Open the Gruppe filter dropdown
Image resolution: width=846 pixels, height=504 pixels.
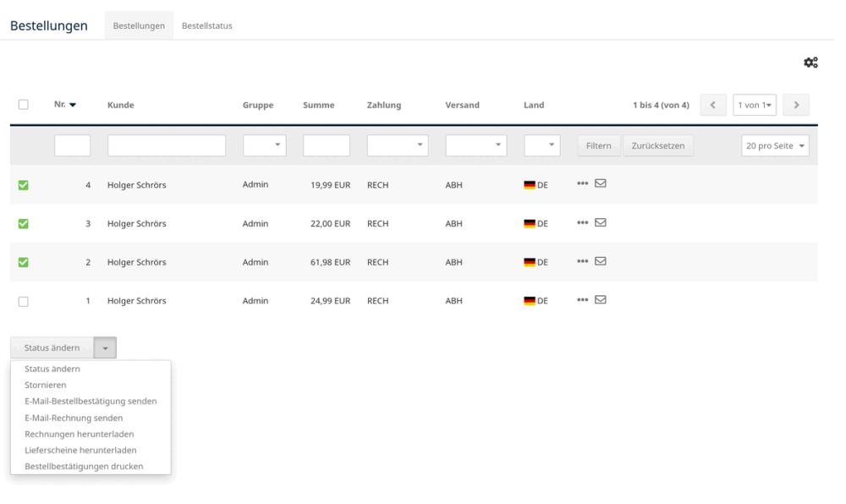(x=264, y=145)
